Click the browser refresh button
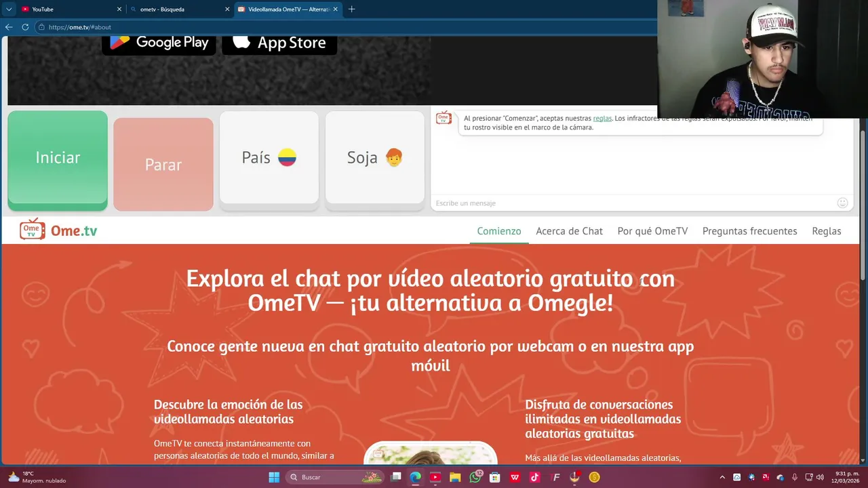The height and width of the screenshot is (488, 868). pyautogui.click(x=25, y=27)
